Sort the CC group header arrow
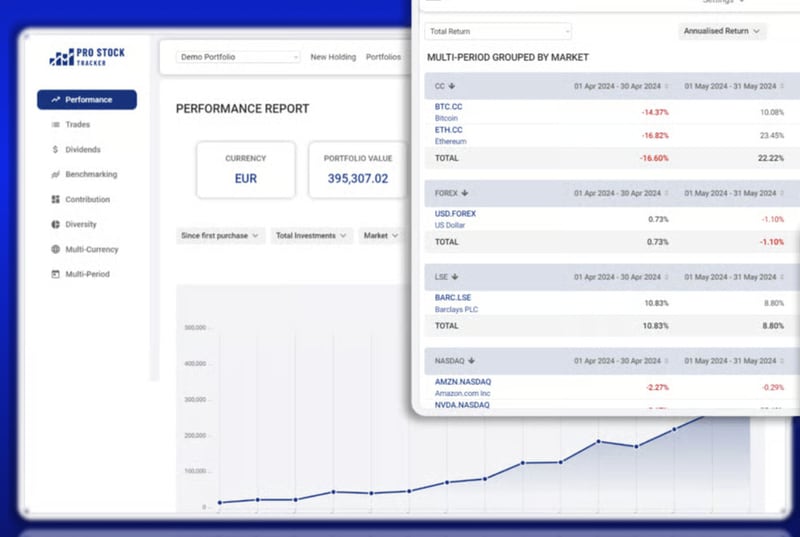 (452, 86)
